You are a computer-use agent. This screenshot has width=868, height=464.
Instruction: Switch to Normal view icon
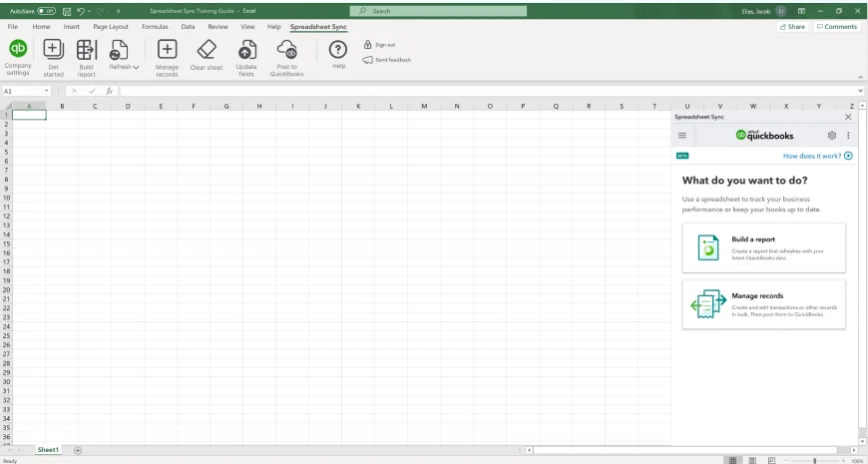pos(732,460)
